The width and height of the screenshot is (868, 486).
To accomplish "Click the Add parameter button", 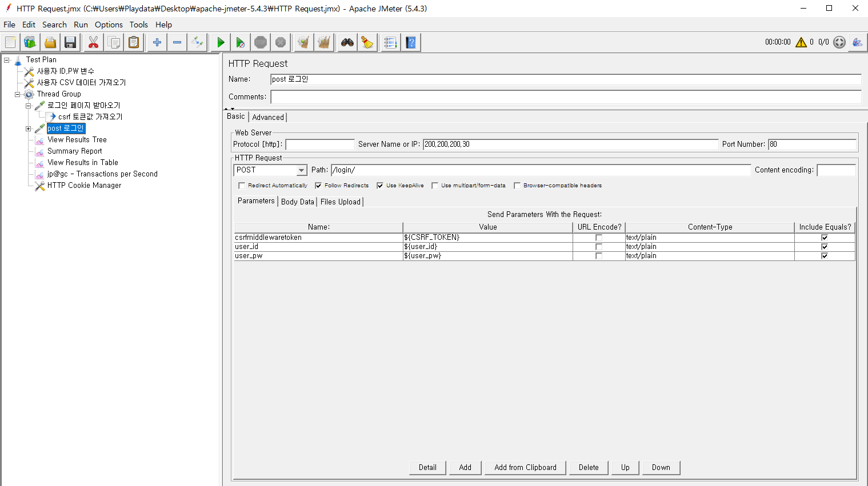I will [465, 468].
